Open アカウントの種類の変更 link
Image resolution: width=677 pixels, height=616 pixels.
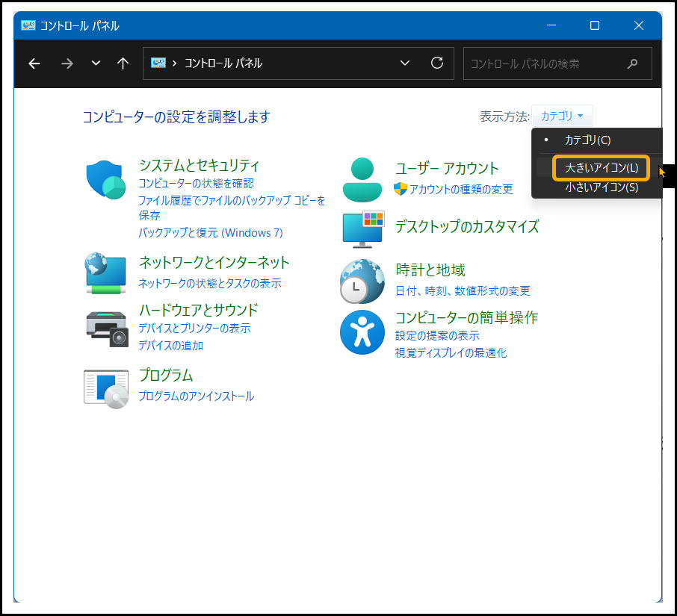[461, 190]
